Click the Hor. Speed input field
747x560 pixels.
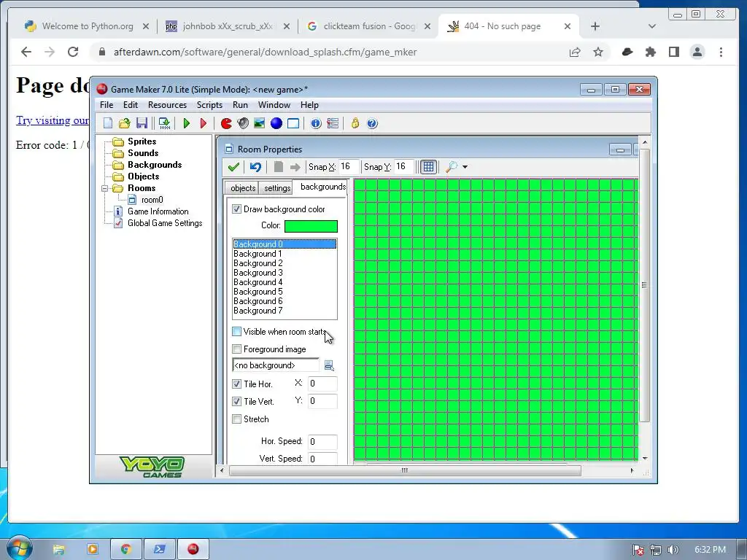coord(322,442)
